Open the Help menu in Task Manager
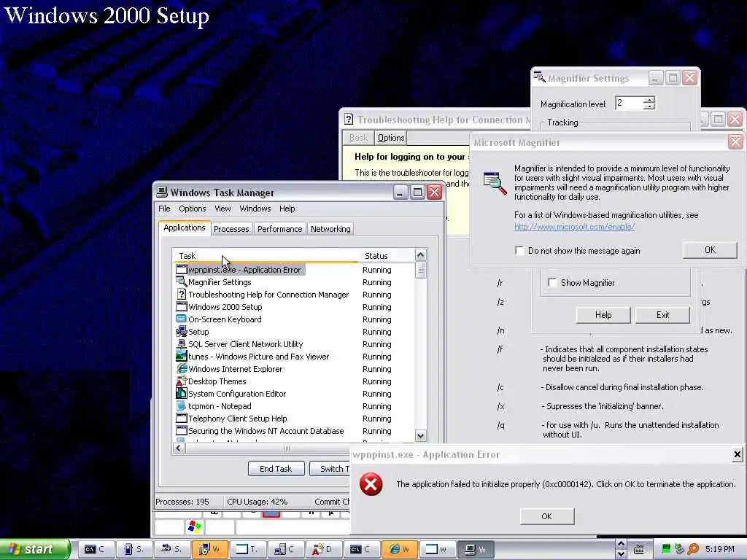Viewport: 747px width, 560px height. [x=287, y=209]
